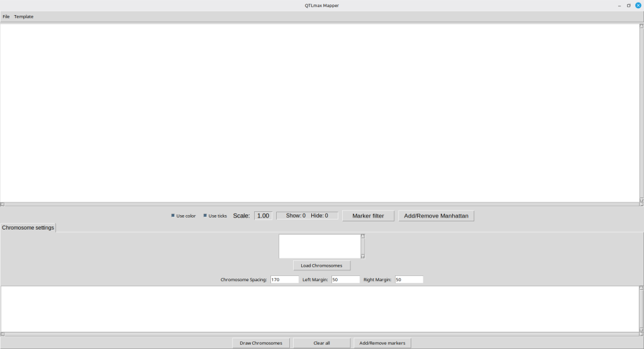
Task: Click inside the empty chromosome listbox
Action: pyautogui.click(x=319, y=246)
